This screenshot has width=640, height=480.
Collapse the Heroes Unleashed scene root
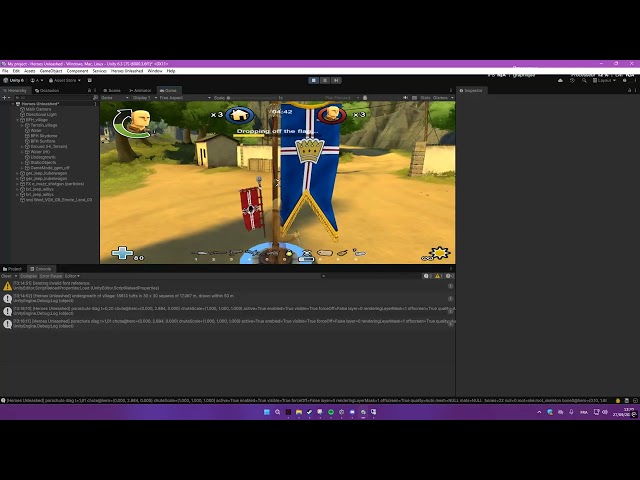coord(13,104)
